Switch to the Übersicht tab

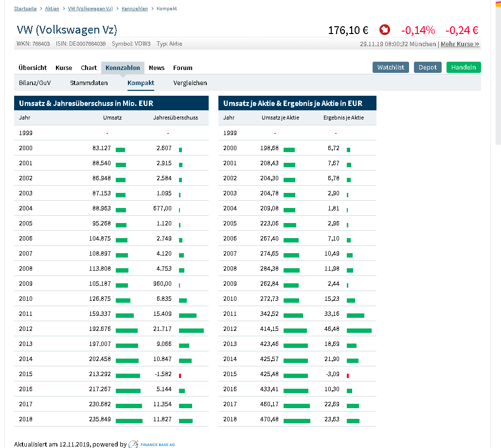pyautogui.click(x=33, y=68)
